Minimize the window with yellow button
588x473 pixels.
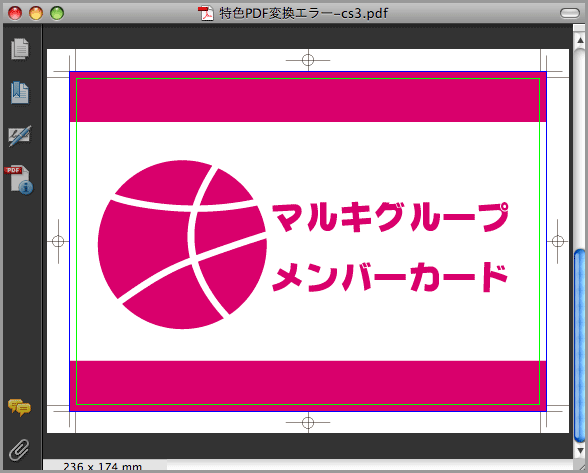coord(36,13)
